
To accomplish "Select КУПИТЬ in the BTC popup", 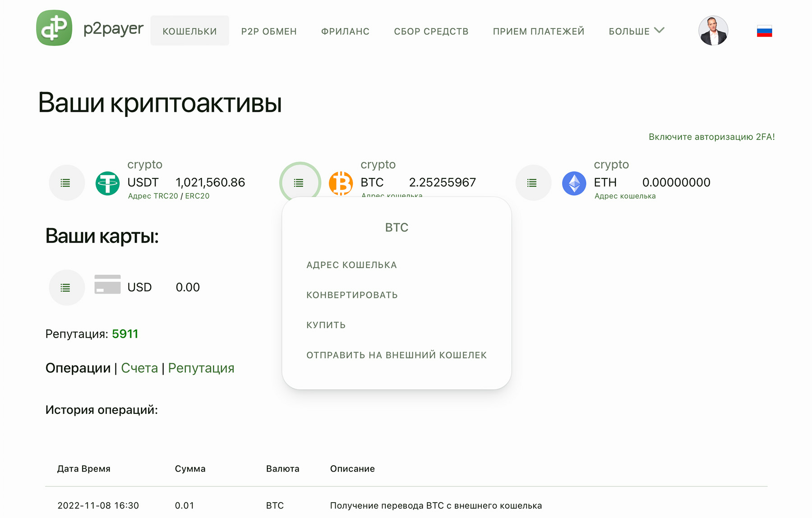I will (326, 325).
